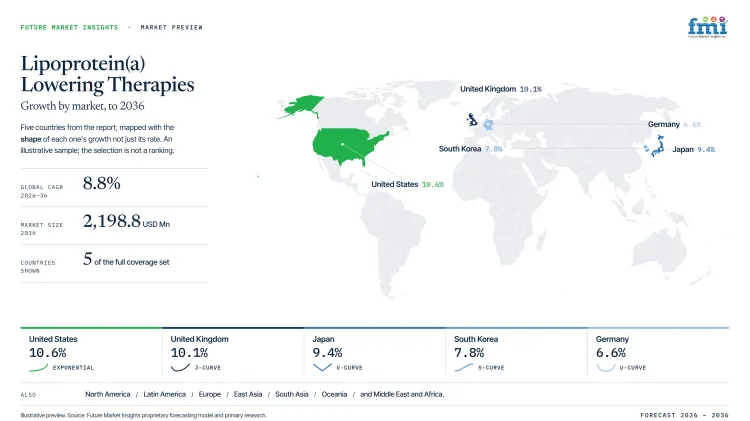Click the Future Market Insights header text
Viewport: 750px width, 421px height.
click(x=69, y=27)
